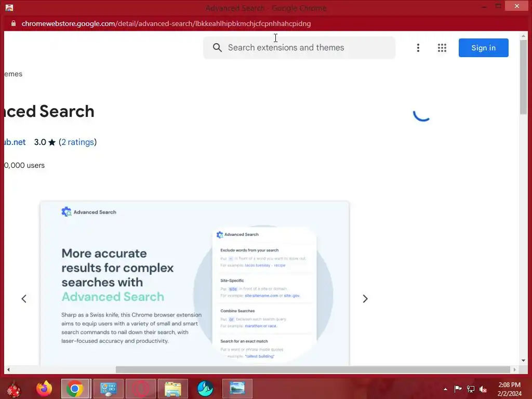
Task: Click the users count text
Action: [x=24, y=165]
